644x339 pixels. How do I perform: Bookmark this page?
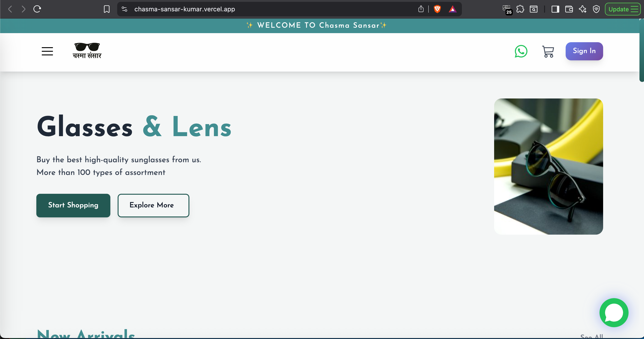(107, 9)
